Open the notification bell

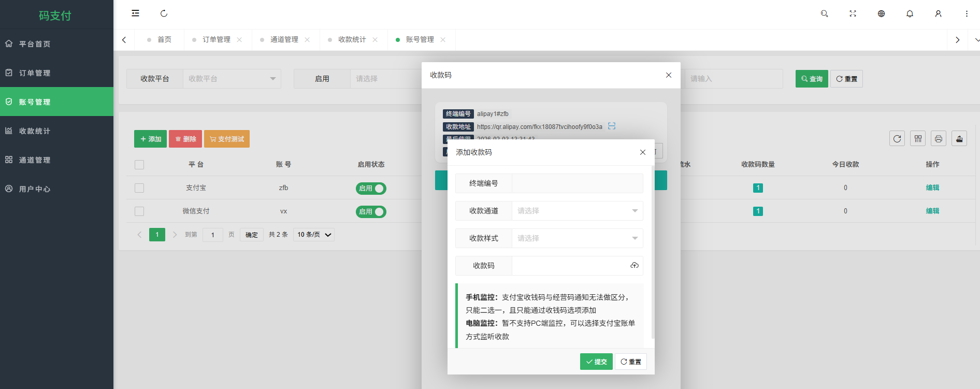[910, 13]
